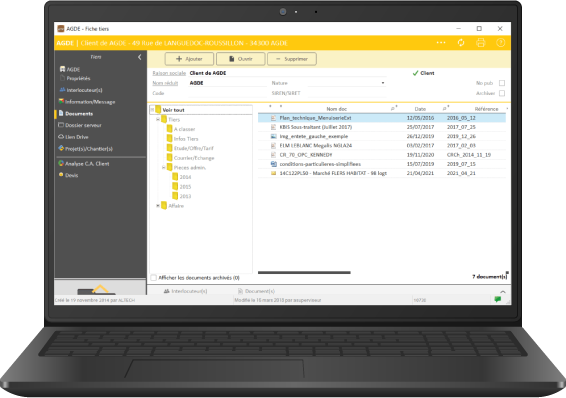Screen dimensions: 566x398
Task: Click the Supprimer button
Action: pyautogui.click(x=292, y=59)
